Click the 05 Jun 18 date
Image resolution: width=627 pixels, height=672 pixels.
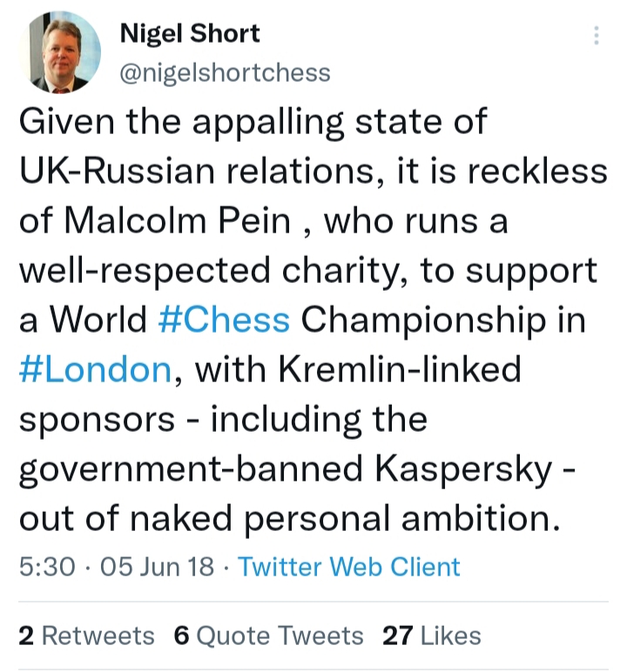(157, 567)
